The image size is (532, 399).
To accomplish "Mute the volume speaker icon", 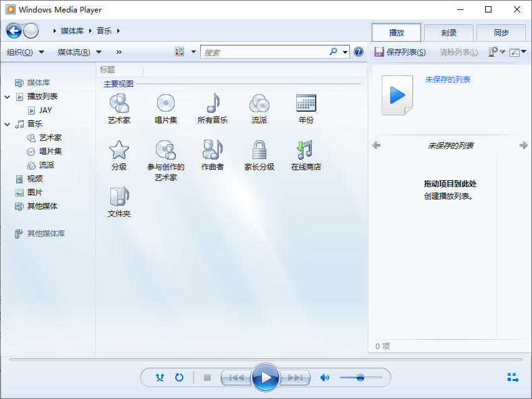I will pyautogui.click(x=325, y=377).
